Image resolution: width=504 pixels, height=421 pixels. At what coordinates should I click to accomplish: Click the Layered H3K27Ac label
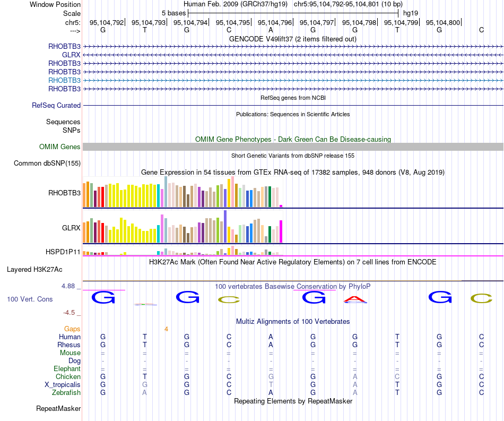tap(34, 270)
